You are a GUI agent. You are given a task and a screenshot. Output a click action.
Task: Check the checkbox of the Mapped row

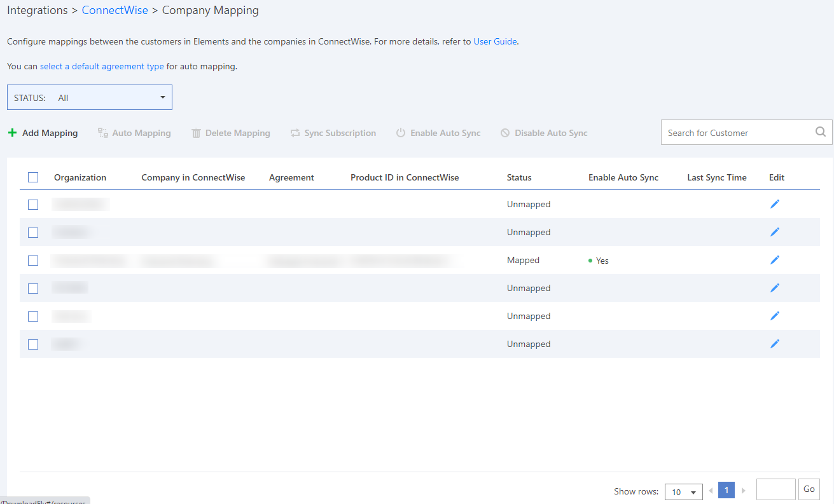coord(33,260)
